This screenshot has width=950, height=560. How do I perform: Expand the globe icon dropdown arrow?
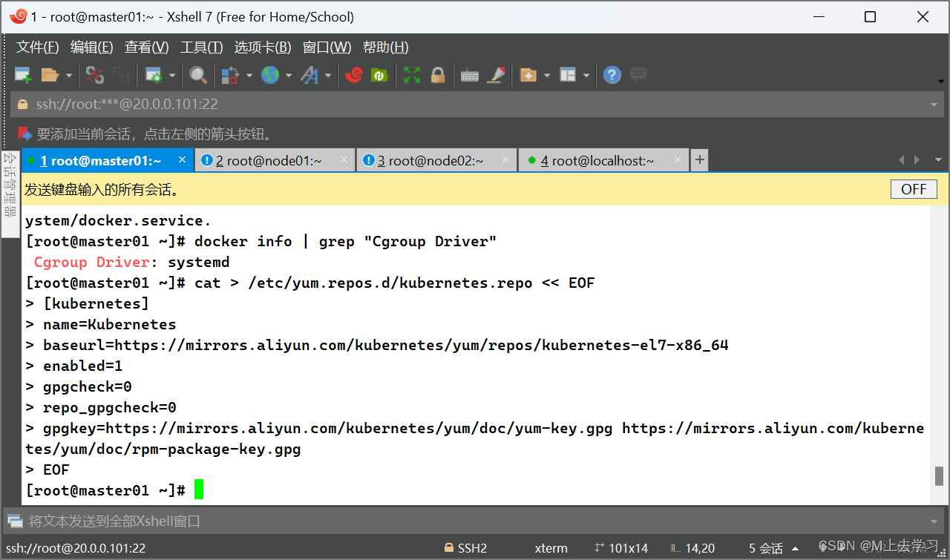click(288, 76)
